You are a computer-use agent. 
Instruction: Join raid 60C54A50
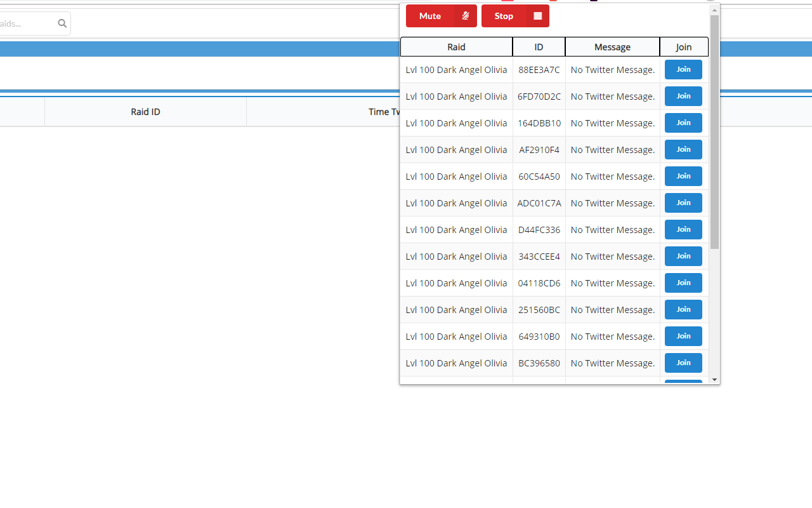click(x=683, y=176)
